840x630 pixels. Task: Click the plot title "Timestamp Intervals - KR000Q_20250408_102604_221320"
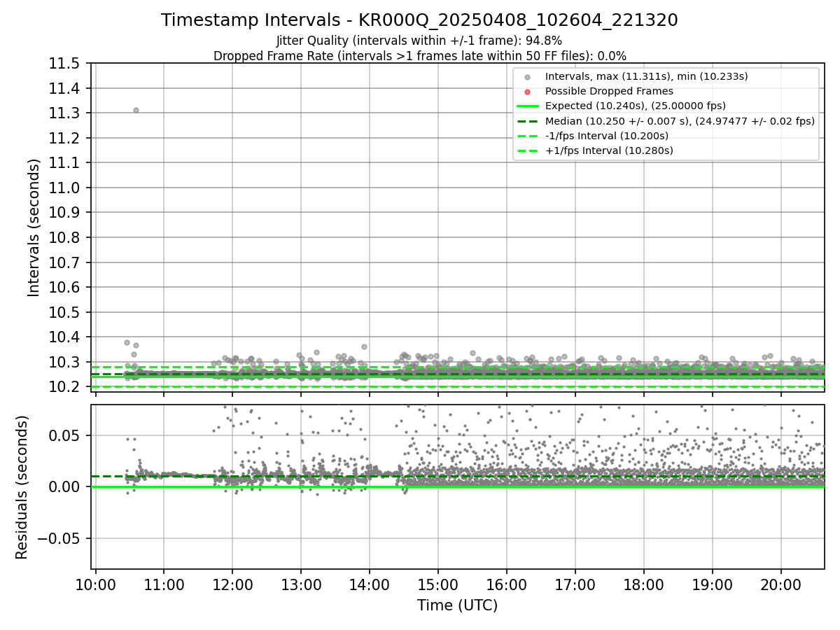coord(419,20)
